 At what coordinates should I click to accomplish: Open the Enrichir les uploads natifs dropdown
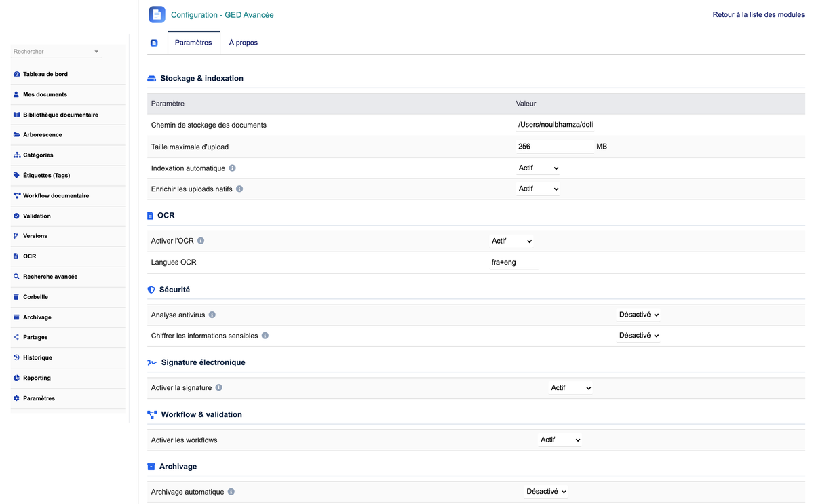pos(538,189)
